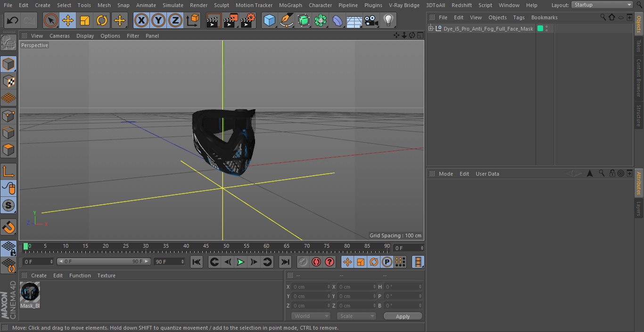
Task: Step the current frame field arrows
Action: pos(422,248)
